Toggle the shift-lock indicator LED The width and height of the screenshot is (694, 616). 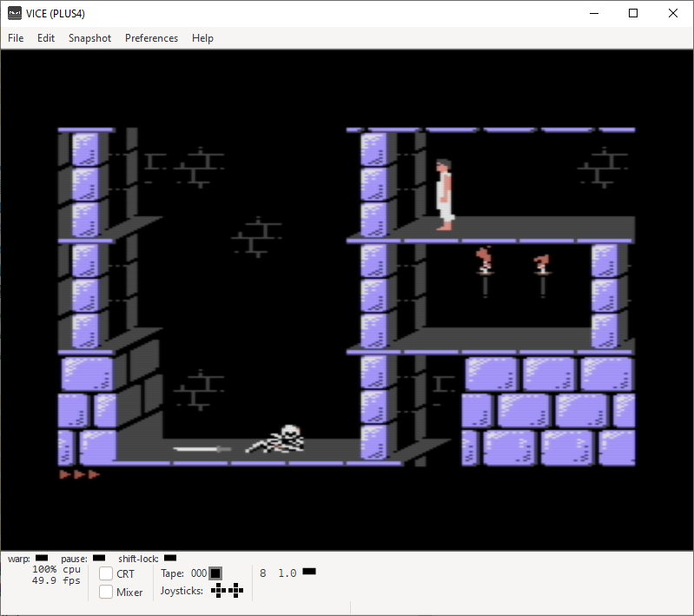(x=170, y=558)
